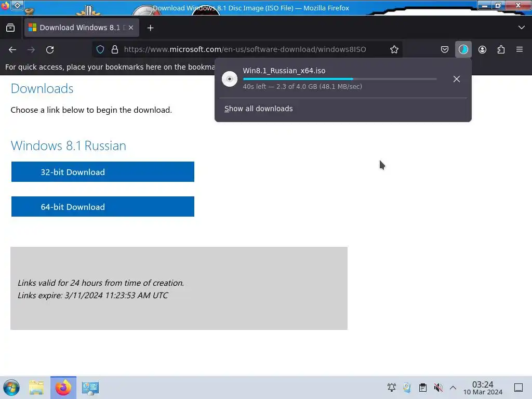The width and height of the screenshot is (532, 399).
Task: Click the Win8.1_Russian_x64.iso file name
Action: coord(284,71)
